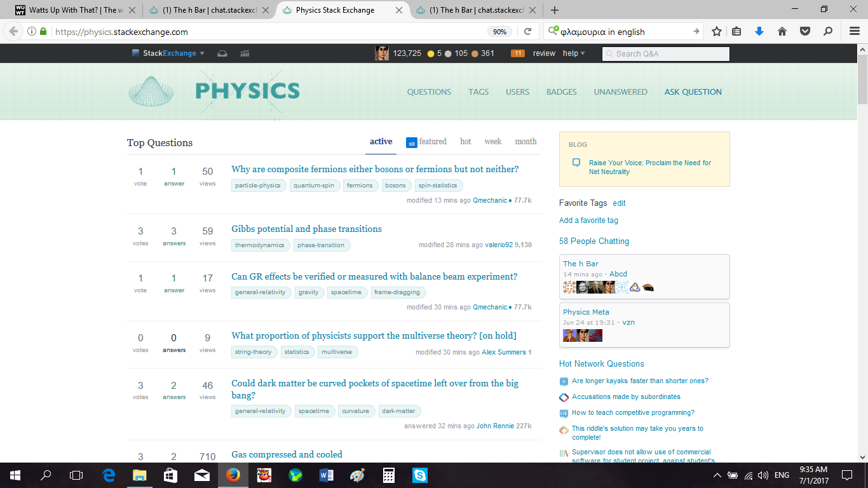868x488 pixels.
Task: Open Calculator from the taskbar
Action: 388,475
